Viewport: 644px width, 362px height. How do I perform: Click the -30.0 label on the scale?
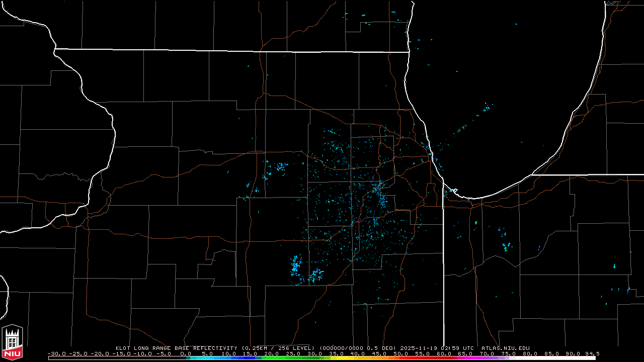56,354
